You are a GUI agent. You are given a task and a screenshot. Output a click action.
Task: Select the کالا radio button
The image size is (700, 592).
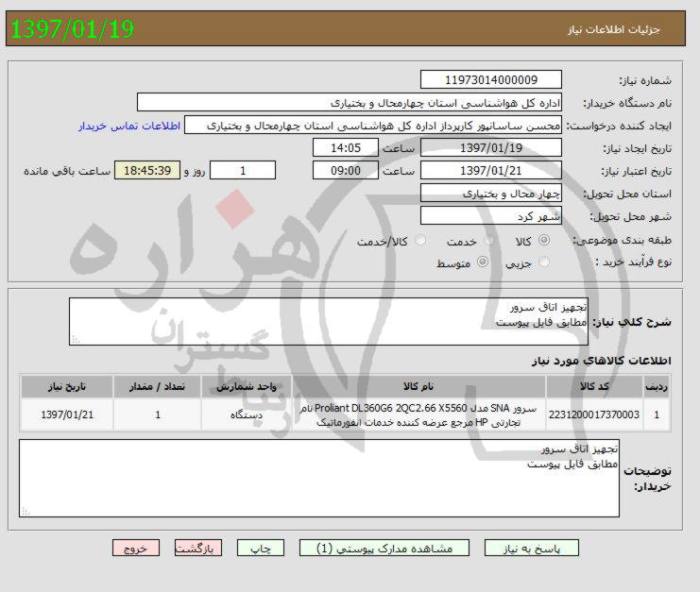click(x=544, y=241)
